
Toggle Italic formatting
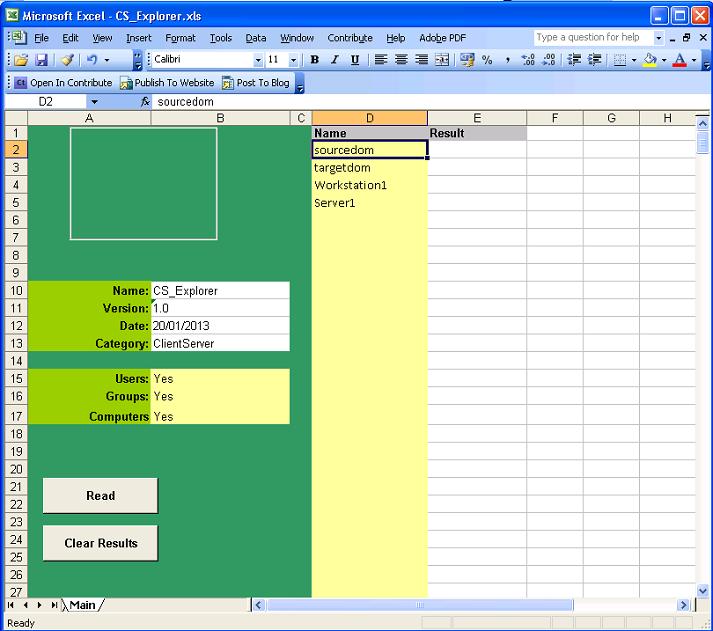(x=335, y=60)
